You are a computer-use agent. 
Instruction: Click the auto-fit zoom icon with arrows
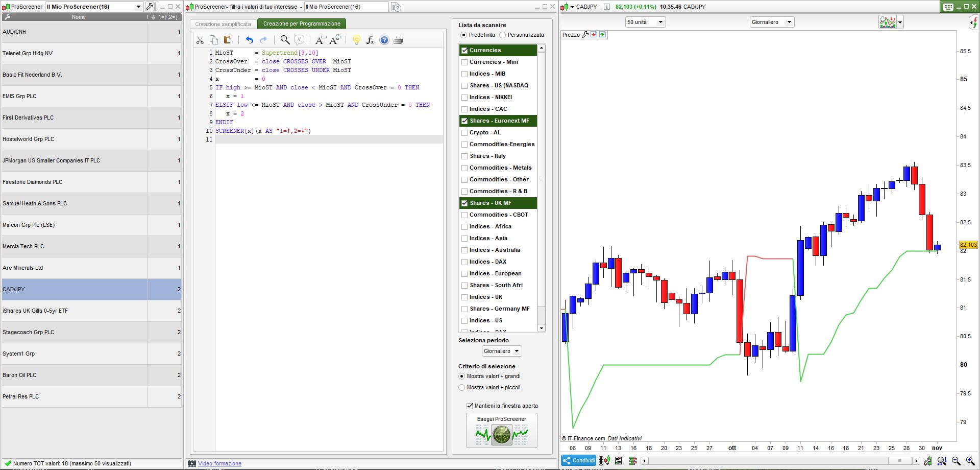[942, 461]
